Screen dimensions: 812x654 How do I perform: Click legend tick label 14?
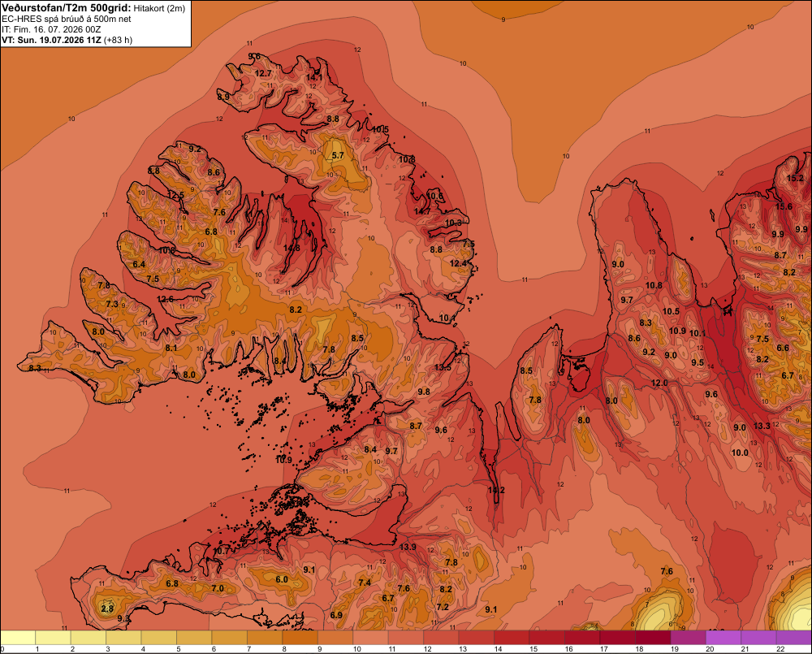pos(498,649)
